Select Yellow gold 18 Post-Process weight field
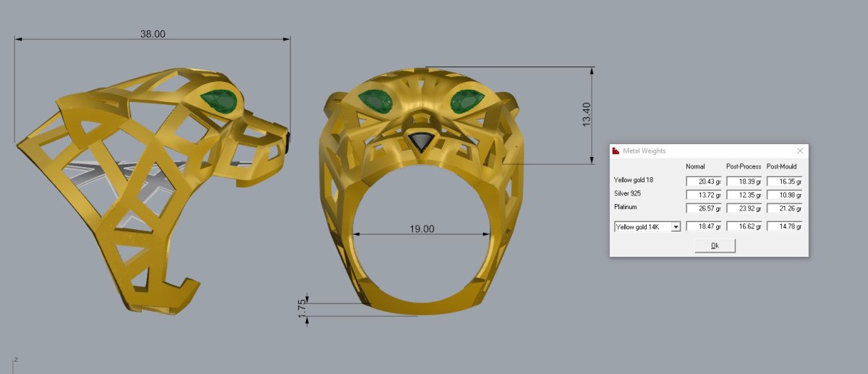The image size is (868, 374). [x=744, y=182]
